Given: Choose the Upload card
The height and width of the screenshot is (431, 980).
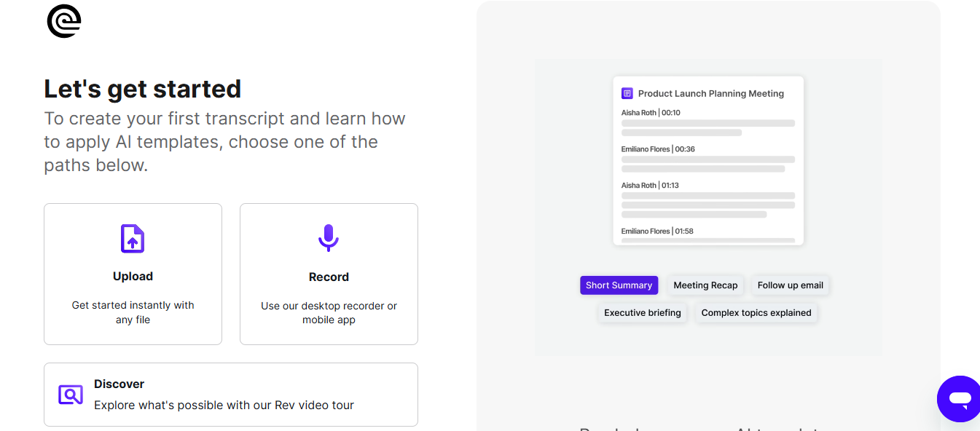Looking at the screenshot, I should coord(133,274).
